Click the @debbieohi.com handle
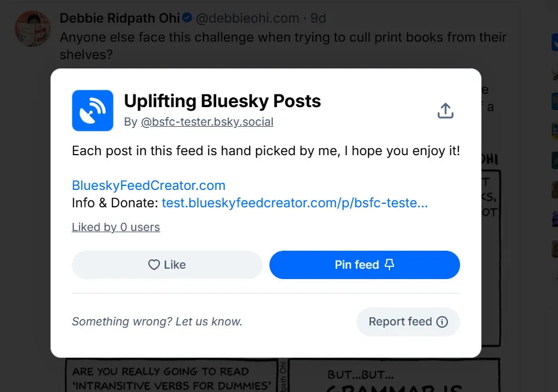The image size is (558, 392). 247,19
